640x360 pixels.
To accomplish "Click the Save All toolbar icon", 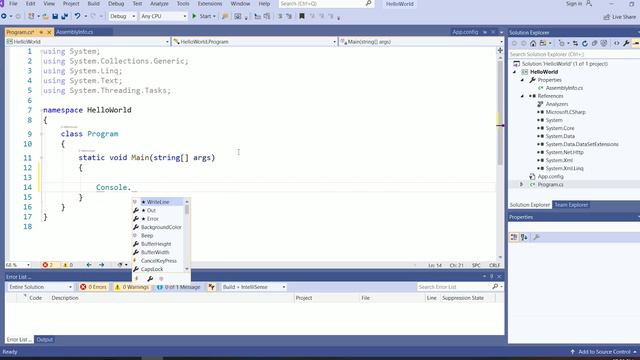I will click(x=64, y=16).
